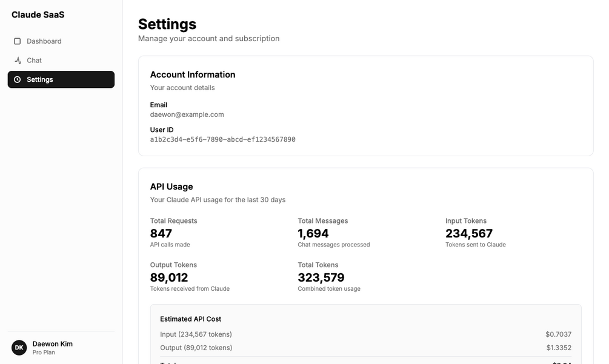Click the Total Requests value 847

click(161, 233)
